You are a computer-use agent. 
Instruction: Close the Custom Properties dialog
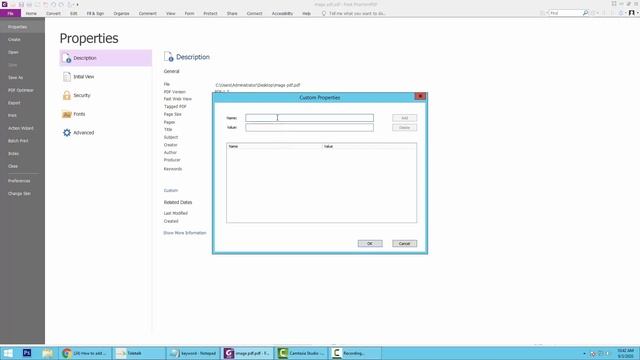(420, 96)
